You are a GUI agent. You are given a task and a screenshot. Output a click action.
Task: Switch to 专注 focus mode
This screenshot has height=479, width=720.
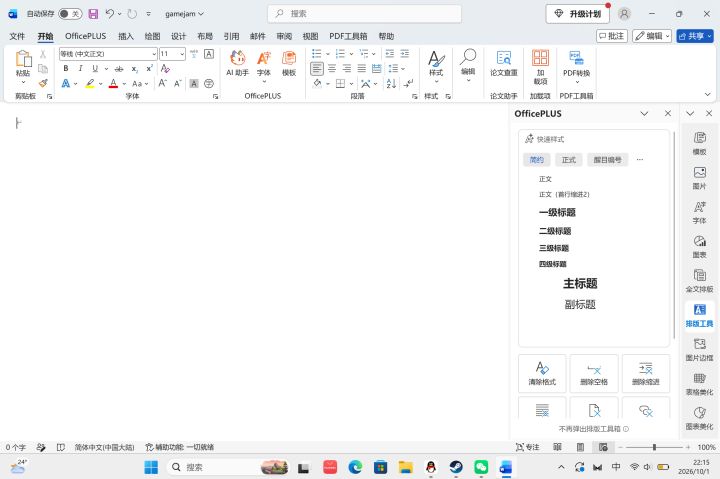[528, 447]
